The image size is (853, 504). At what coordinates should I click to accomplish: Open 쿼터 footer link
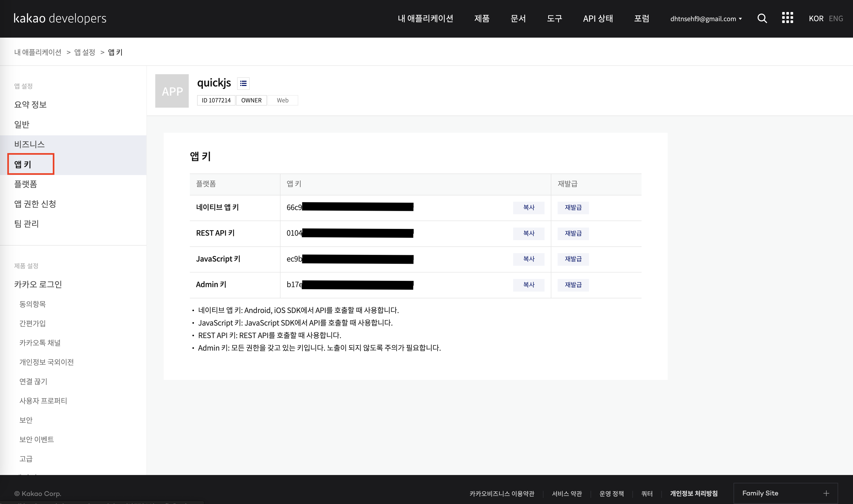[x=647, y=494]
